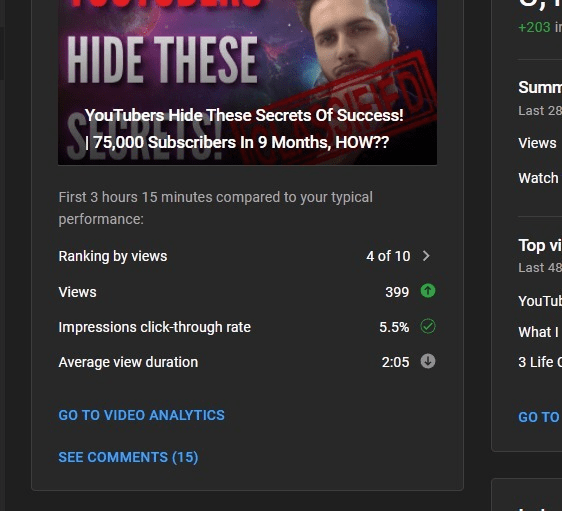The width and height of the screenshot is (562, 511).
Task: Click 'Watch' time row in Summary panel
Action: pos(540,178)
